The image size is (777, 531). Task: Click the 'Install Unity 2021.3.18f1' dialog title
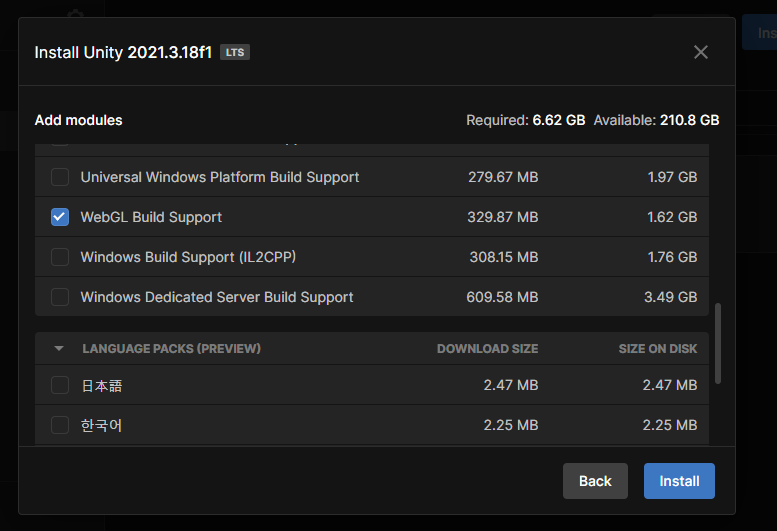coord(123,52)
